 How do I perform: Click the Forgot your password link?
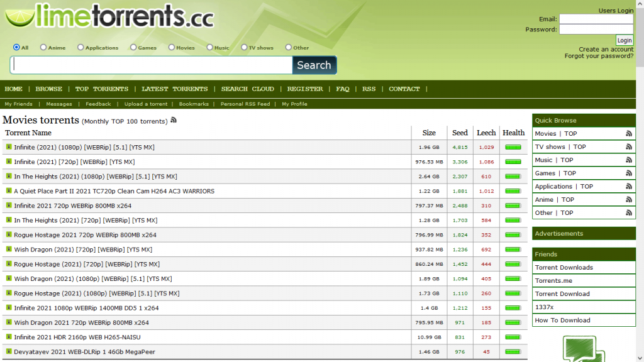pyautogui.click(x=599, y=56)
